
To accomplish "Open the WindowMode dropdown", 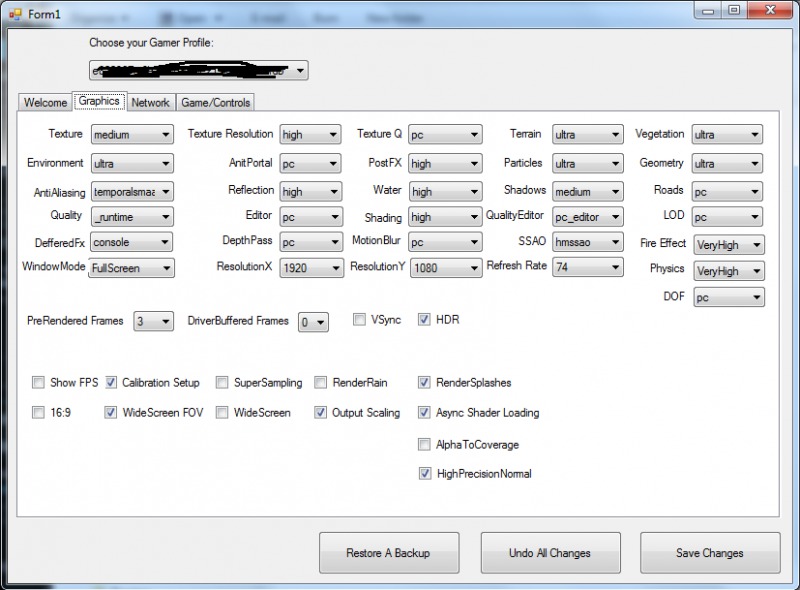I will tap(131, 268).
